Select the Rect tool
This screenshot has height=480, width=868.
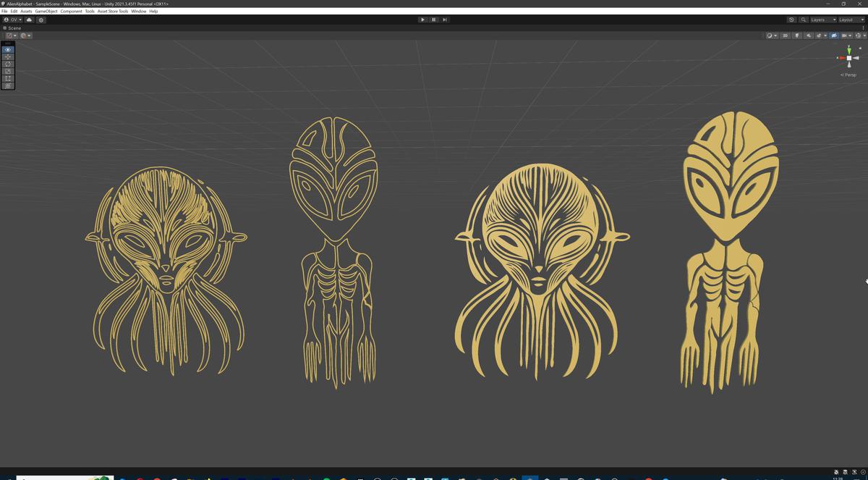[x=8, y=78]
